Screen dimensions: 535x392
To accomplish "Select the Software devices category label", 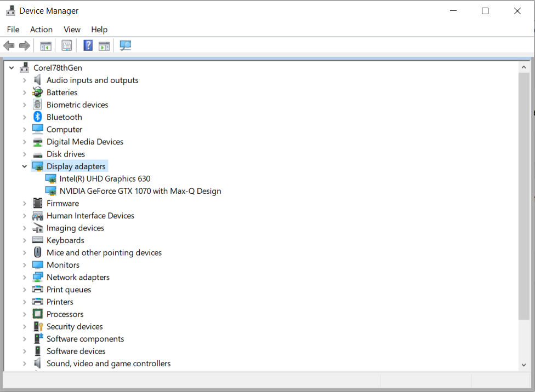I will click(x=76, y=351).
